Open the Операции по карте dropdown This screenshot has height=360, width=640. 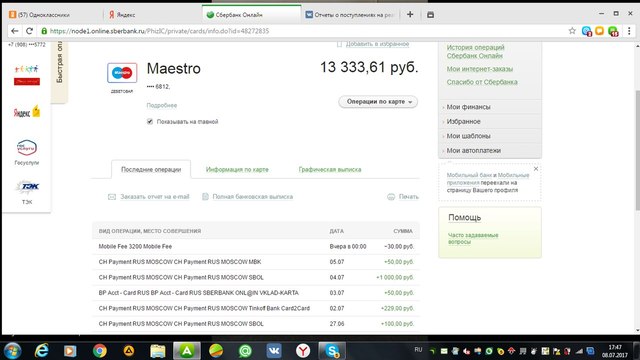click(378, 102)
